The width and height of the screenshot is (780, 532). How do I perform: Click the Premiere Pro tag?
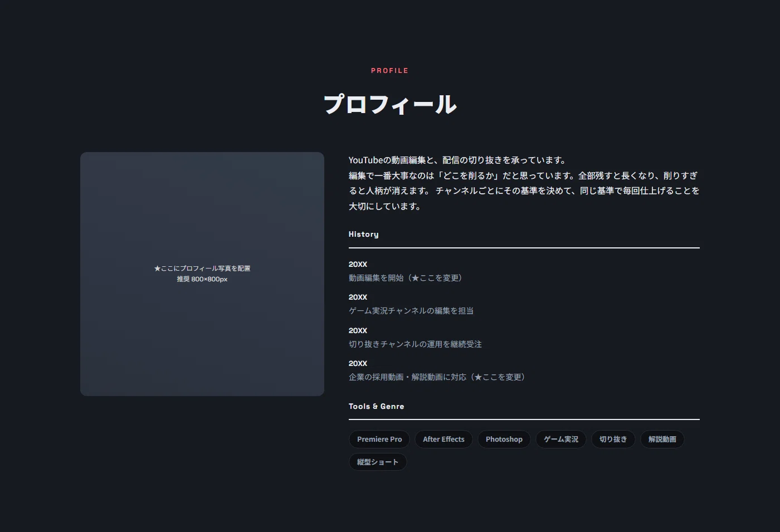[379, 440]
